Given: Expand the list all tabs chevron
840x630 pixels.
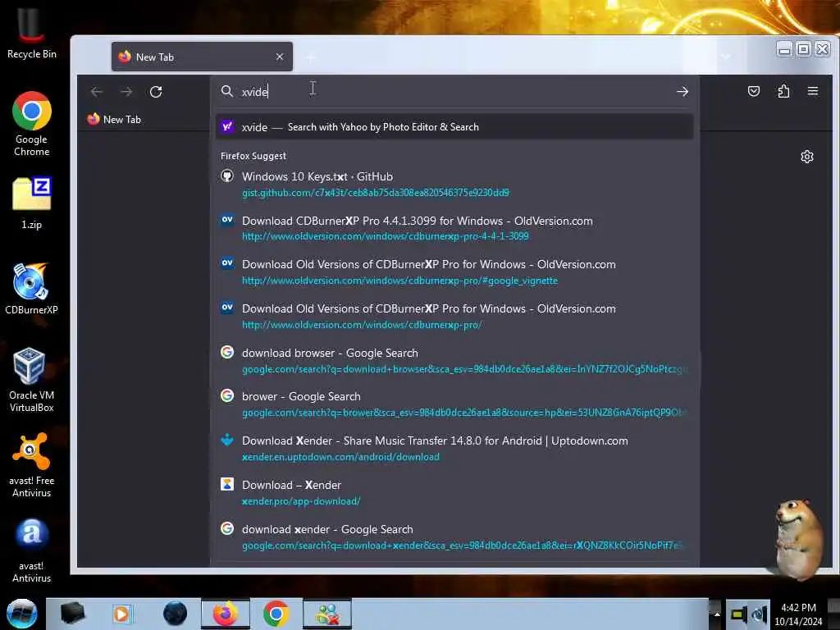Looking at the screenshot, I should (726, 57).
